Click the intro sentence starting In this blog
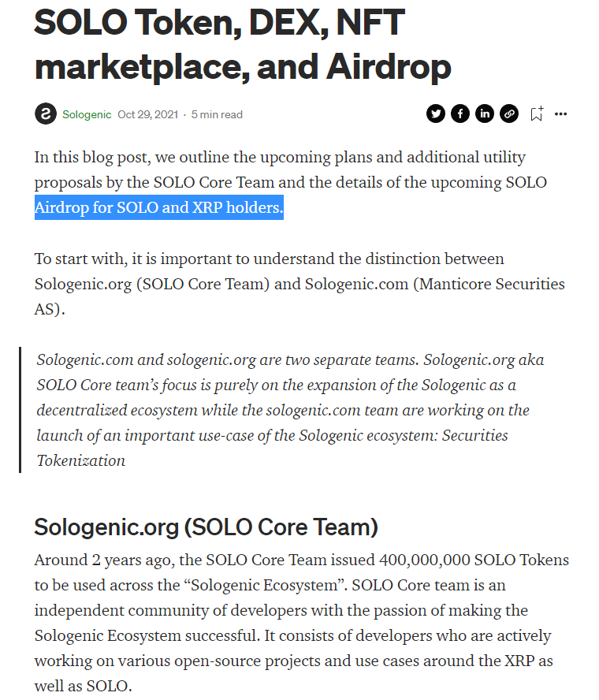The width and height of the screenshot is (599, 700). tap(291, 182)
